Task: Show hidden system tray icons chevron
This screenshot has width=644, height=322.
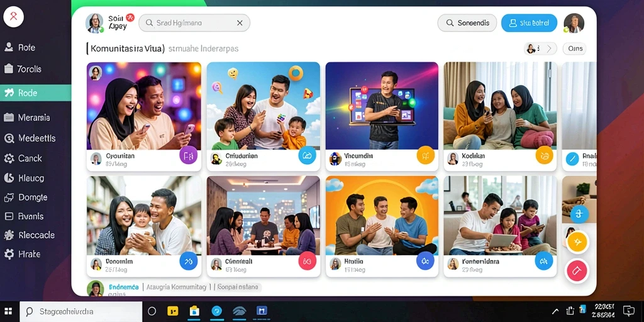Action: click(x=555, y=311)
